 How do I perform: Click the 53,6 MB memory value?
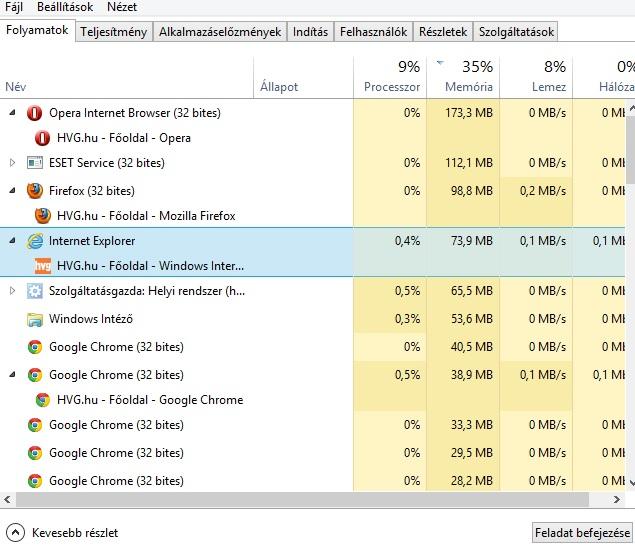472,319
